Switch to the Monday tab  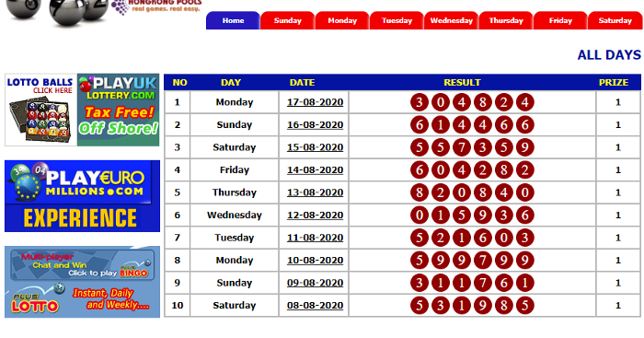342,20
